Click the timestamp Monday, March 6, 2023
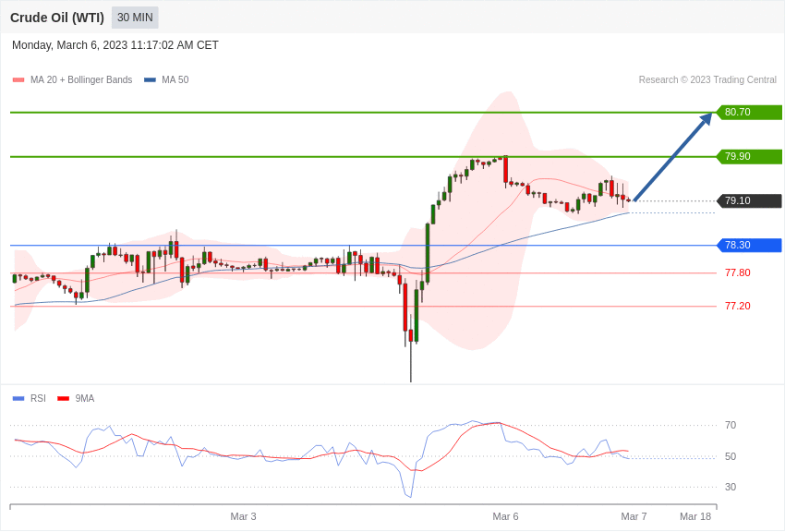This screenshot has height=532, width=785. [x=115, y=45]
